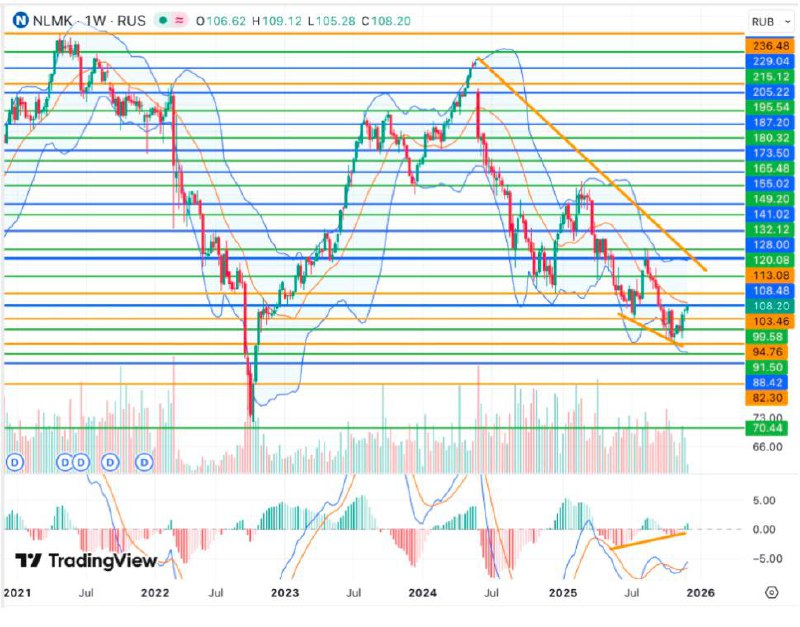800x627 pixels.
Task: Click the rightmost dividend D marker
Action: (x=145, y=462)
